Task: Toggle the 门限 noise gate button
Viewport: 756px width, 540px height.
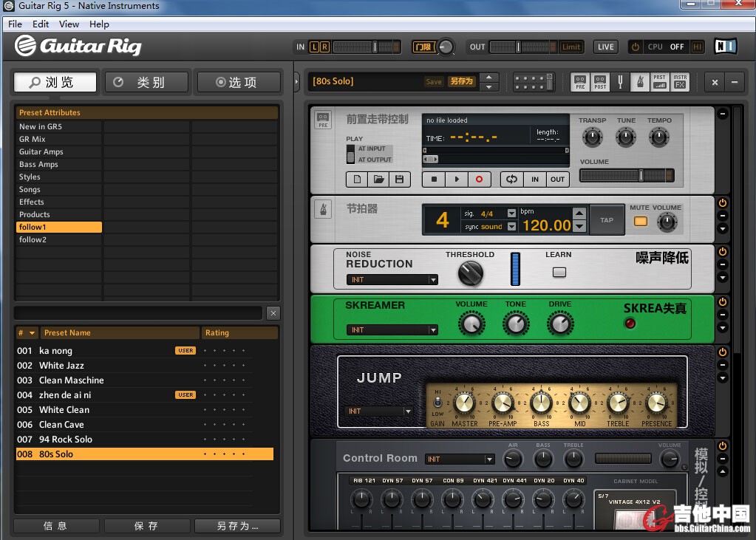Action: click(x=423, y=47)
